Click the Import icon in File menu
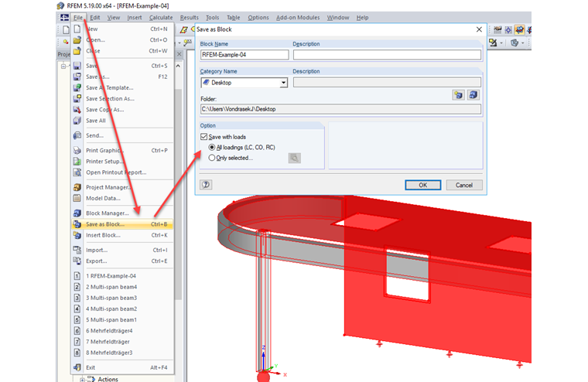The height and width of the screenshot is (382, 588). (x=77, y=250)
